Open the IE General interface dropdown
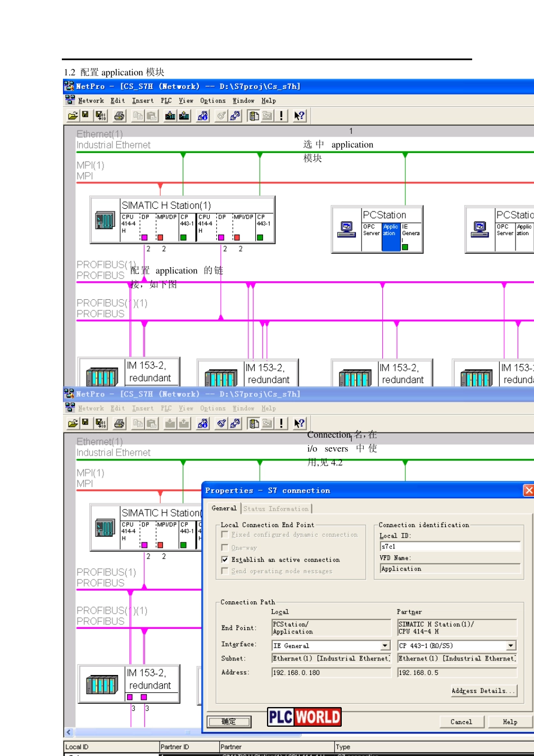The width and height of the screenshot is (534, 756). (385, 646)
